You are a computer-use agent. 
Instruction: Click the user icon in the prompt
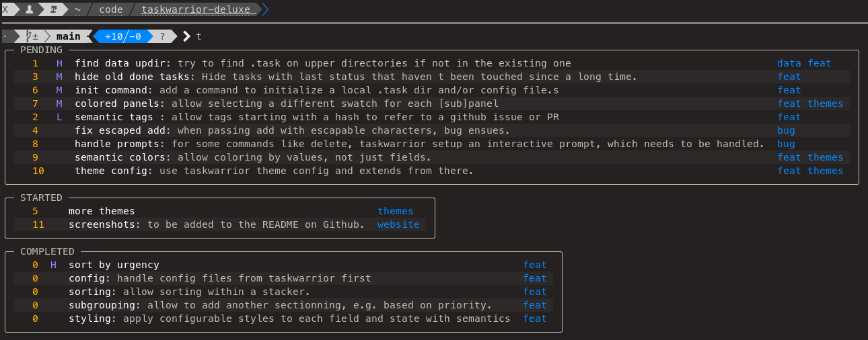tap(29, 9)
